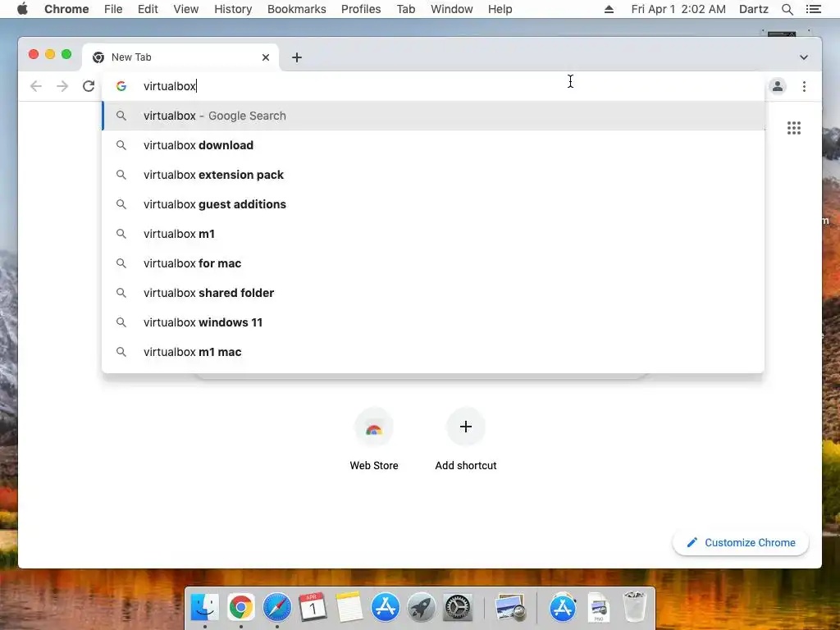
Task: Open the Google apps grid
Action: click(794, 128)
